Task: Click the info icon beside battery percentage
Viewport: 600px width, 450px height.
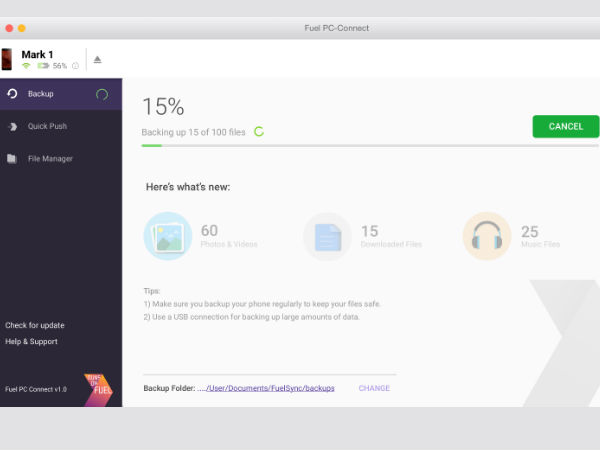Action: click(x=75, y=66)
